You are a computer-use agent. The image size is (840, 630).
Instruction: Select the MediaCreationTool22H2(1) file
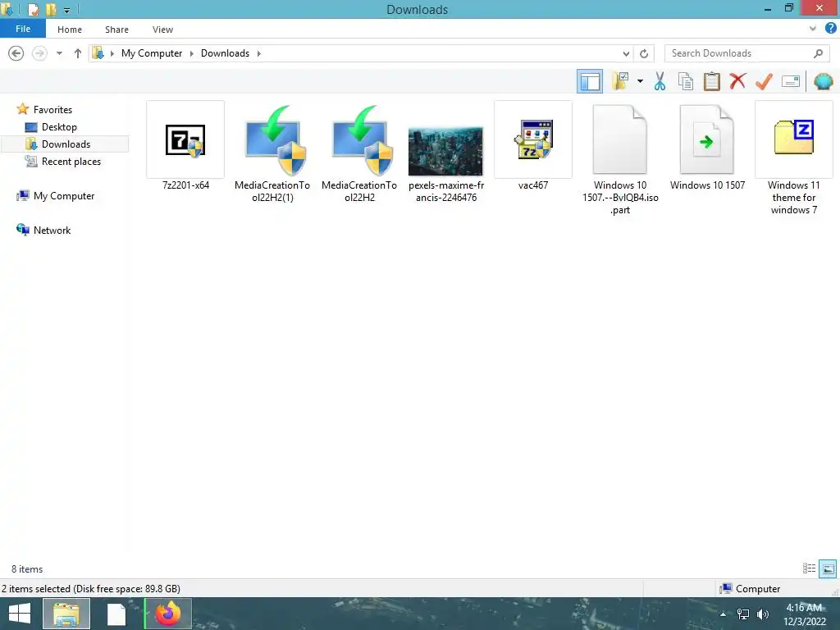pyautogui.click(x=272, y=153)
